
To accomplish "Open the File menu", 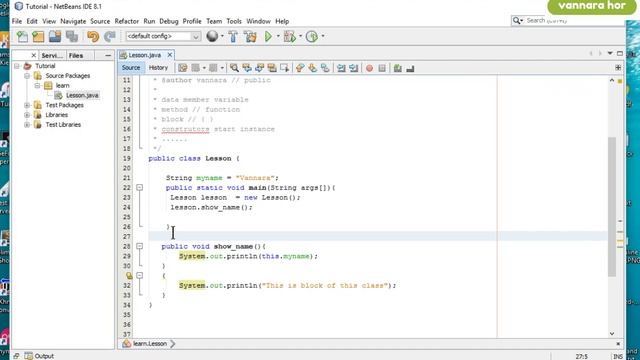I will click(17, 21).
